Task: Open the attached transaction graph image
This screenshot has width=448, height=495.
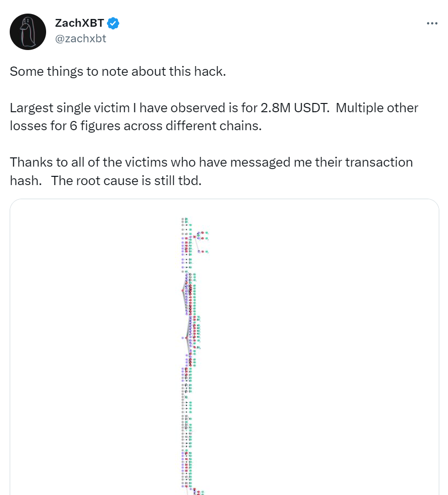Action: tap(224, 347)
